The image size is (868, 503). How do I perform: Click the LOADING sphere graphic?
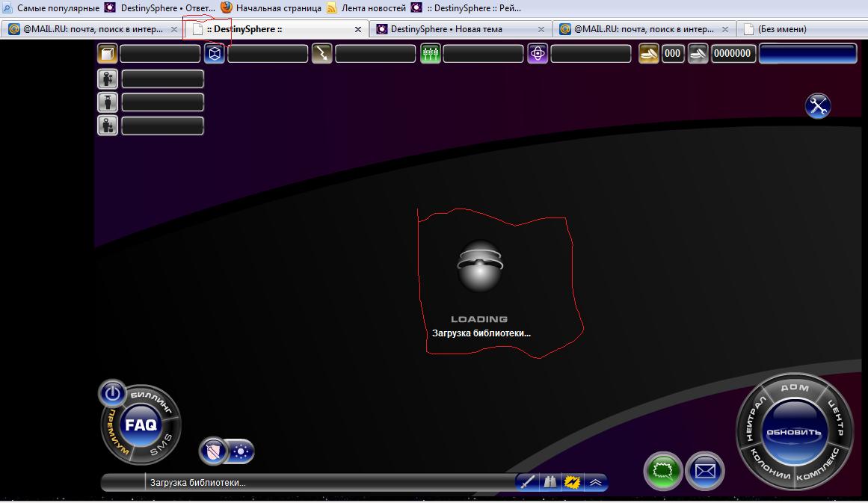[480, 266]
